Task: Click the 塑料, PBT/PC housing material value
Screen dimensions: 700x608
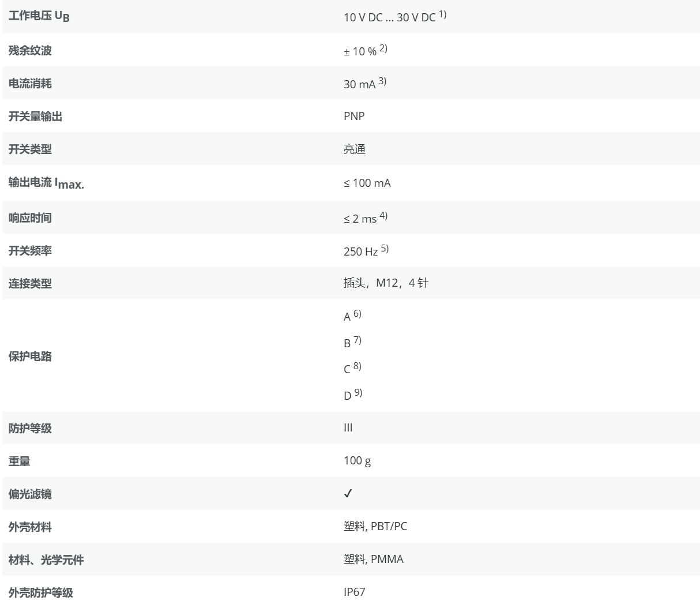Action: pyautogui.click(x=375, y=526)
